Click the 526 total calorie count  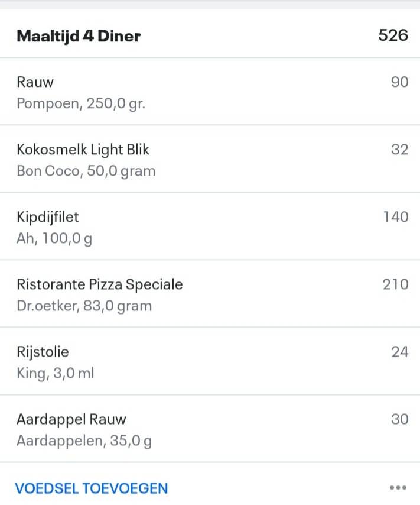(392, 35)
